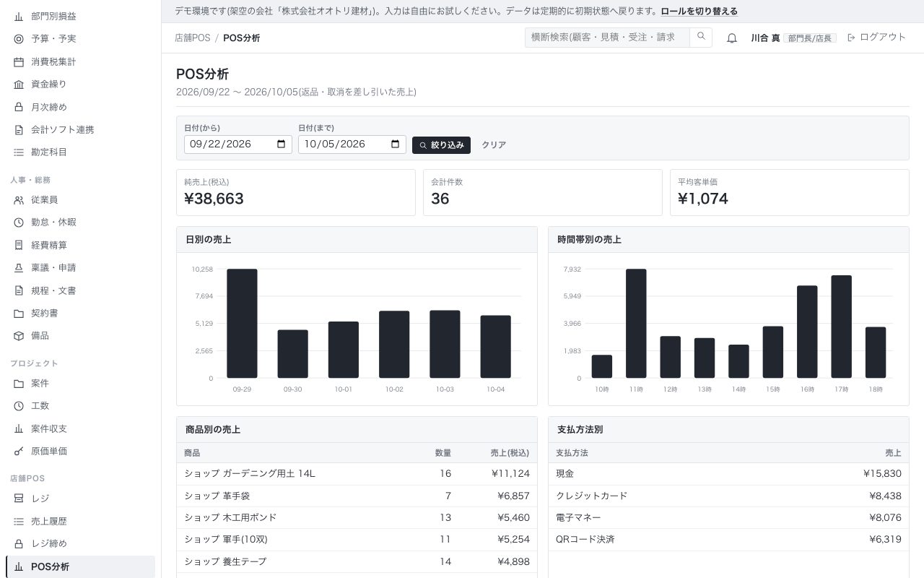Click the 日付(から) date field
924x578 pixels.
[x=238, y=144]
